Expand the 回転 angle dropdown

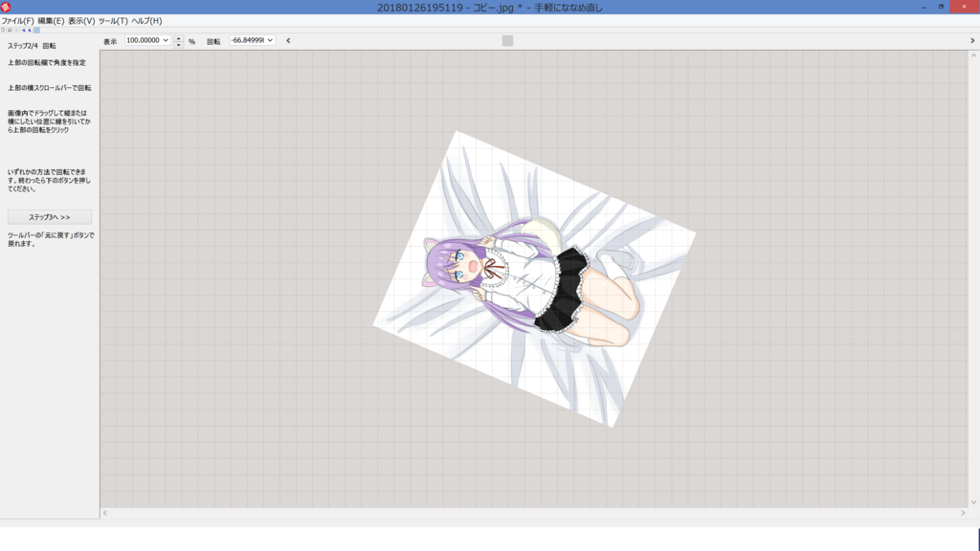click(x=270, y=40)
